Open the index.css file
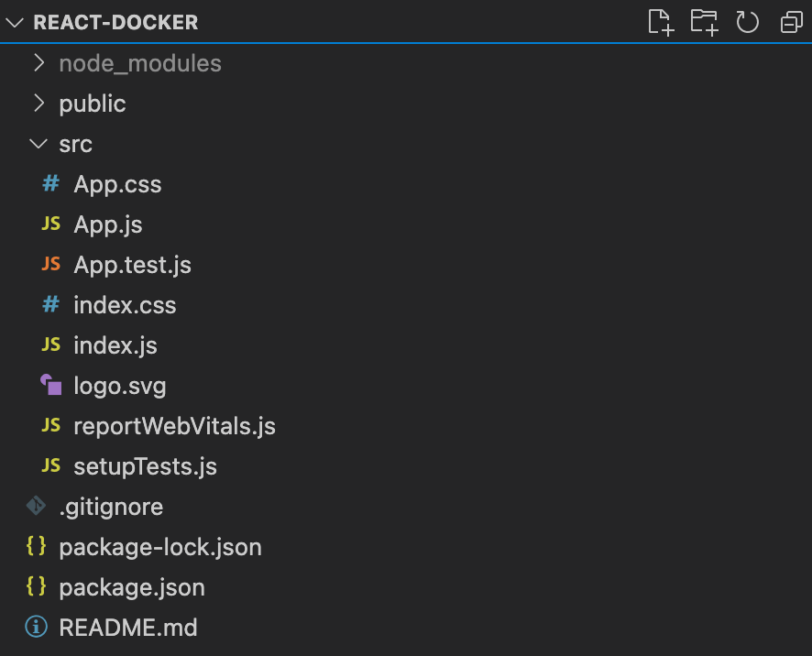Image resolution: width=812 pixels, height=656 pixels. [125, 304]
